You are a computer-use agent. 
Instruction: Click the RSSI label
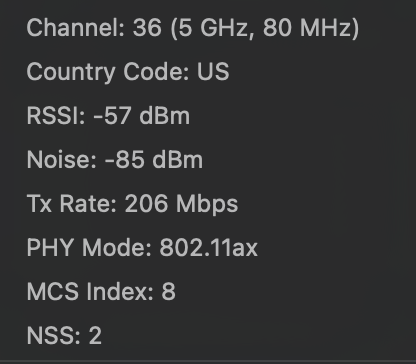[56, 116]
